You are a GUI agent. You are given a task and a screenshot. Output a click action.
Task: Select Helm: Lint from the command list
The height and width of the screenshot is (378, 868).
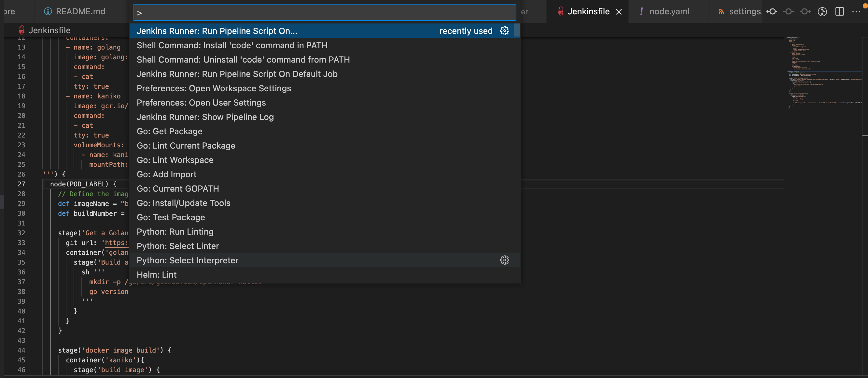tap(156, 274)
